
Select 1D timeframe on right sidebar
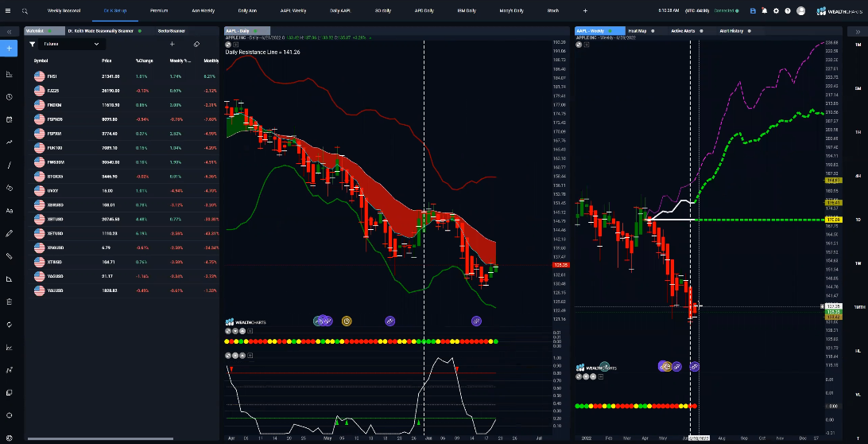858,220
